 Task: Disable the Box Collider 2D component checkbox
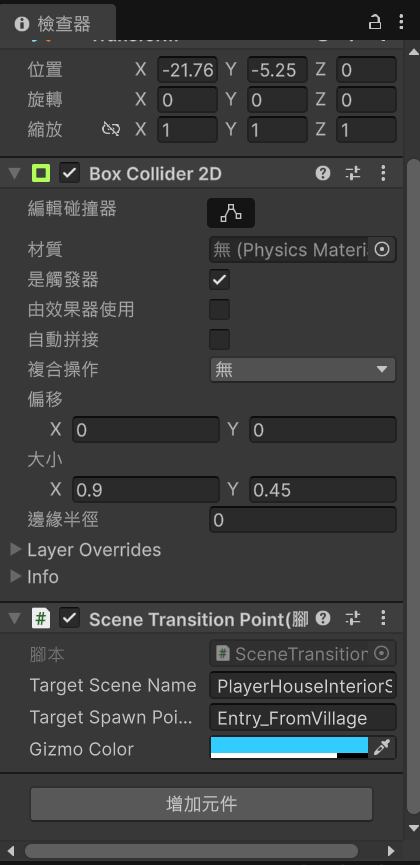click(x=70, y=173)
